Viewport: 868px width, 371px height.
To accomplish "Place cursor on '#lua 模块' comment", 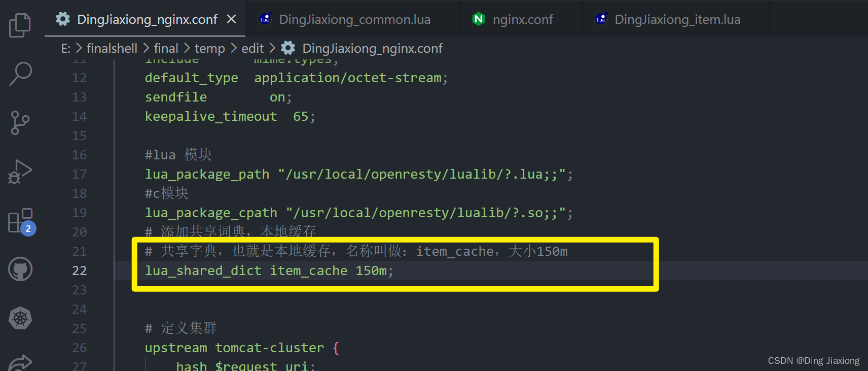I will pyautogui.click(x=178, y=155).
